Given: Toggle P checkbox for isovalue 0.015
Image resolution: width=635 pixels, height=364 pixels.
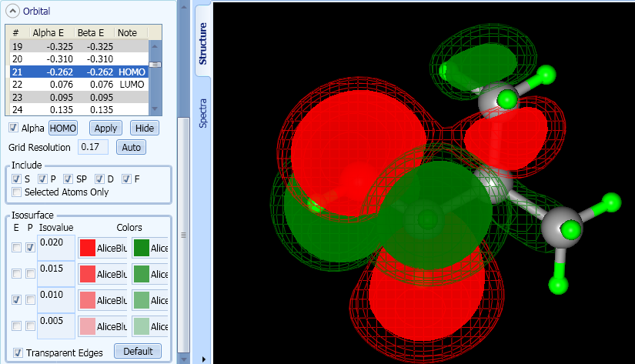Looking at the screenshot, I should 30,274.
